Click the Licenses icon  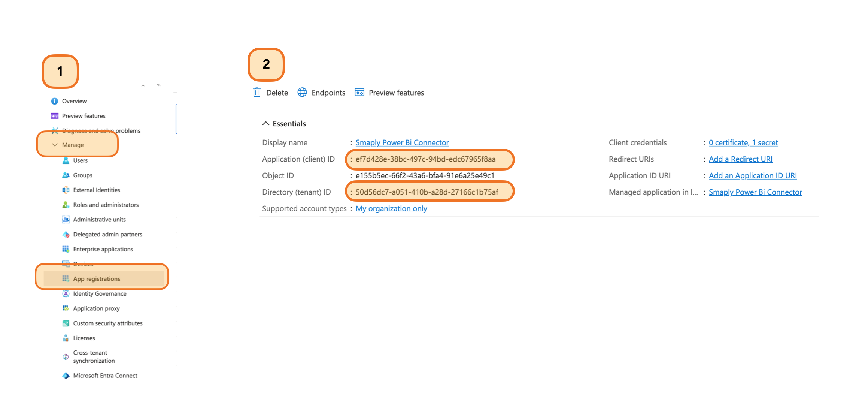coord(66,338)
